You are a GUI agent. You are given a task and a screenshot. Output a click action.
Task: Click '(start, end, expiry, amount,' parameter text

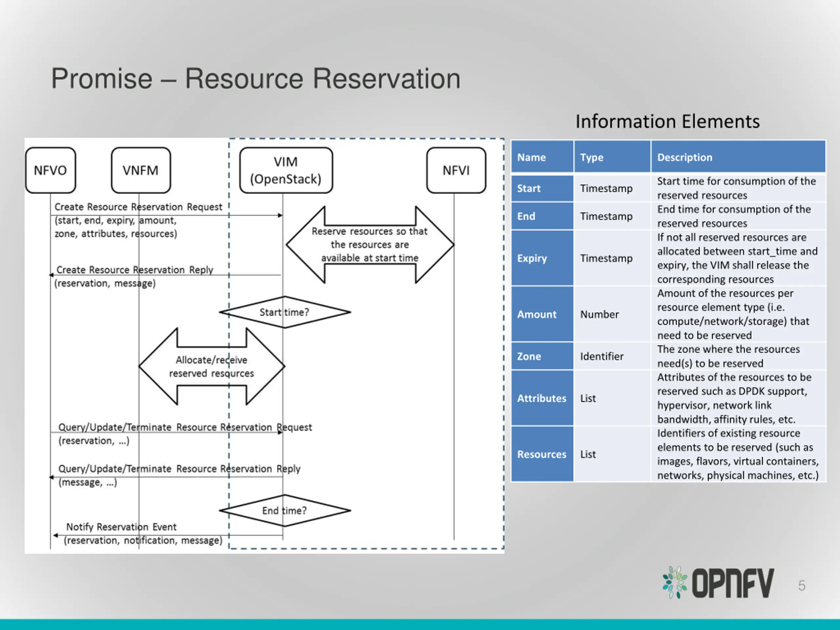pyautogui.click(x=115, y=220)
